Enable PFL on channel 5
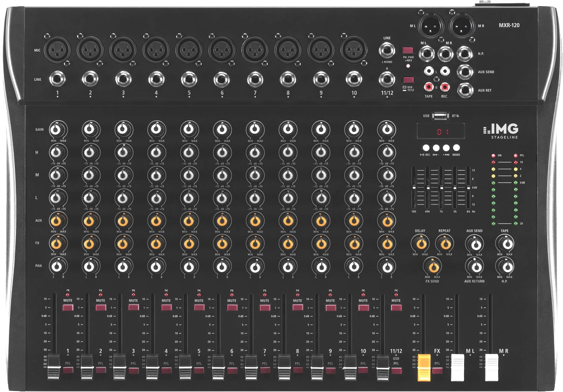This screenshot has height=392, width=563. 199,371
